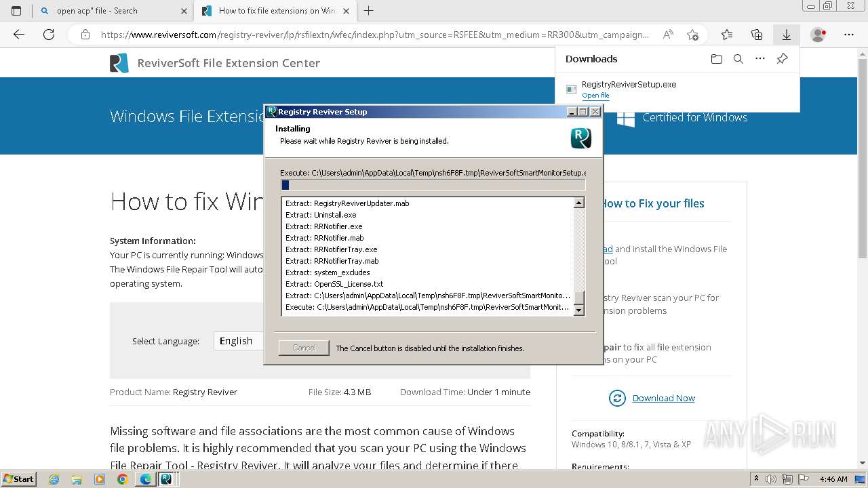This screenshot has width=868, height=488.
Task: Select 'Extract: system_excludes' log line
Action: (328, 272)
